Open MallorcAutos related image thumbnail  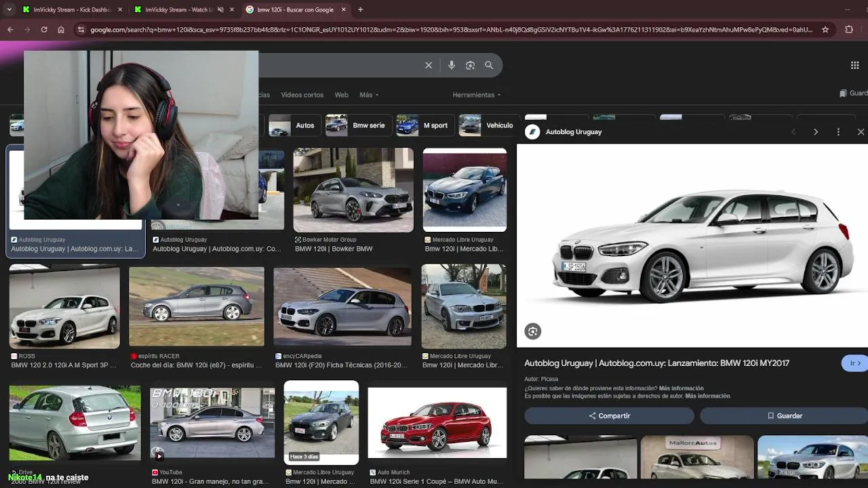697,457
